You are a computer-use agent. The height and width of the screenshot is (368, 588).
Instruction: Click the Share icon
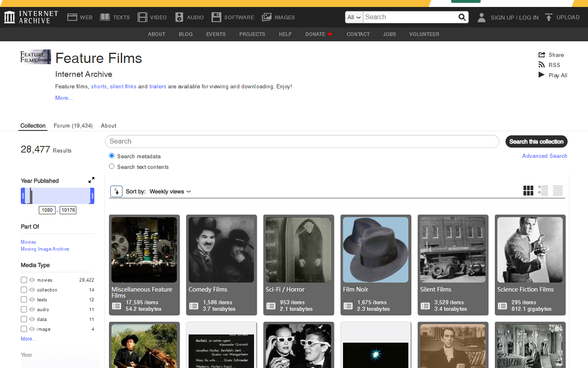[x=542, y=55]
